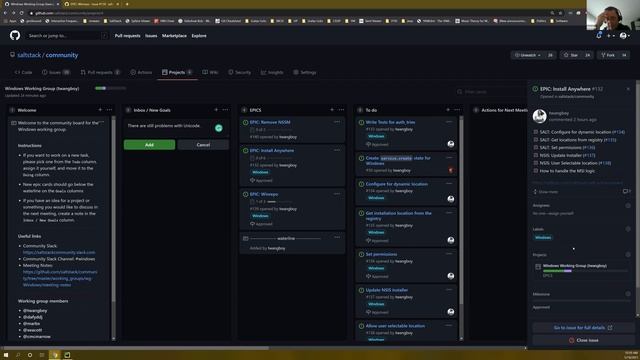Open To do column options menu

point(457,110)
